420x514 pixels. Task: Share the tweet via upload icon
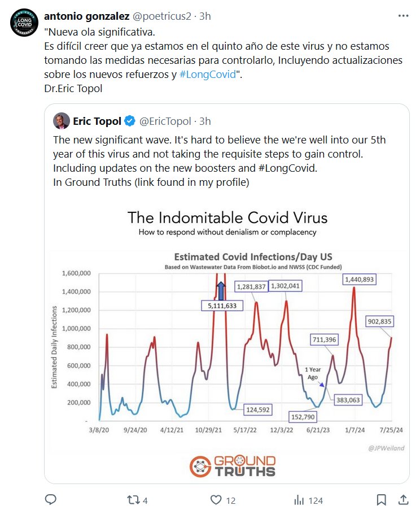pyautogui.click(x=404, y=500)
